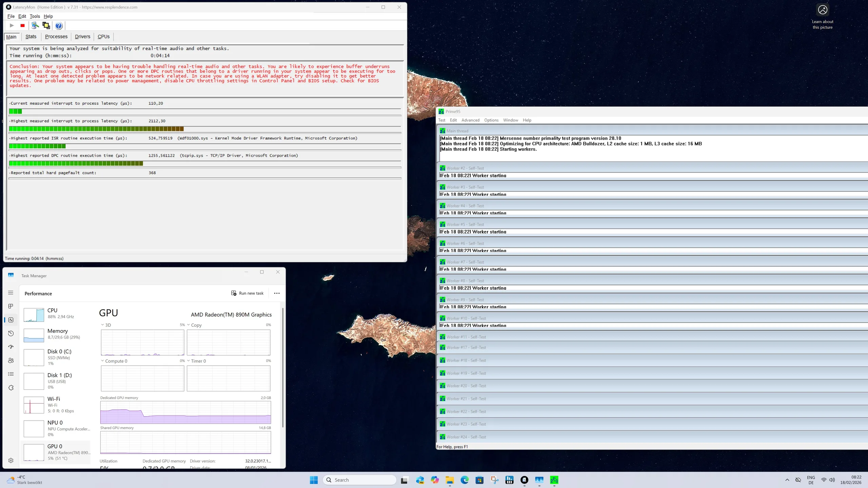Open Task Manager settings gear icon
868x488 pixels.
(x=11, y=461)
